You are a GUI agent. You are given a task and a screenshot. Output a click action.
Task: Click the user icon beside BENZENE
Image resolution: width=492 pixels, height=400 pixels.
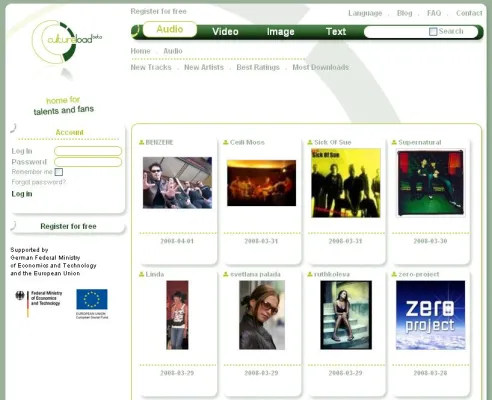(141, 142)
